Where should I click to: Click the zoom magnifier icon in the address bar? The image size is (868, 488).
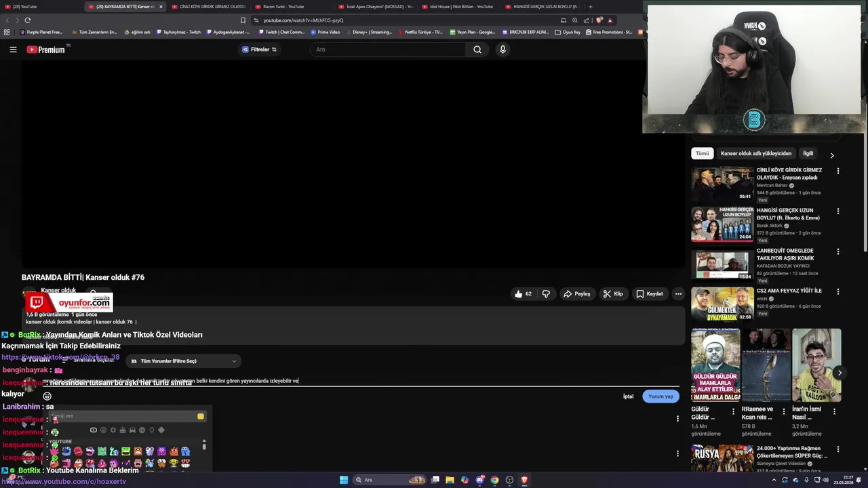(x=575, y=20)
